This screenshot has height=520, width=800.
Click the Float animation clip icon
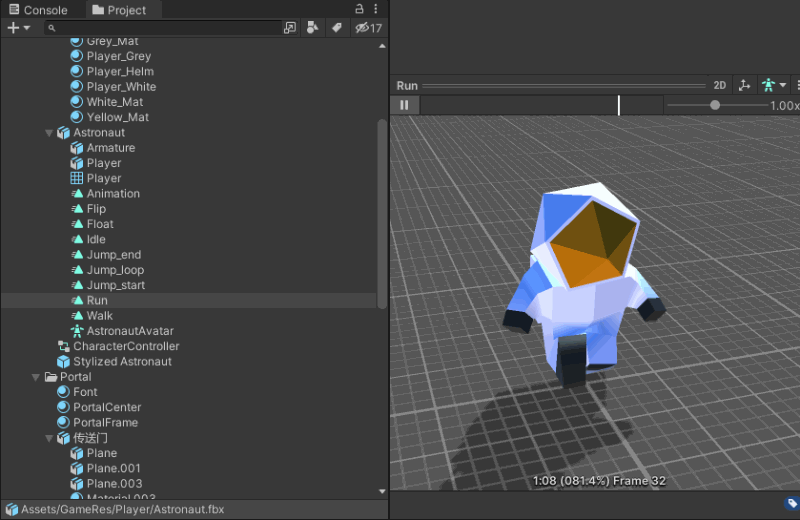tap(77, 224)
